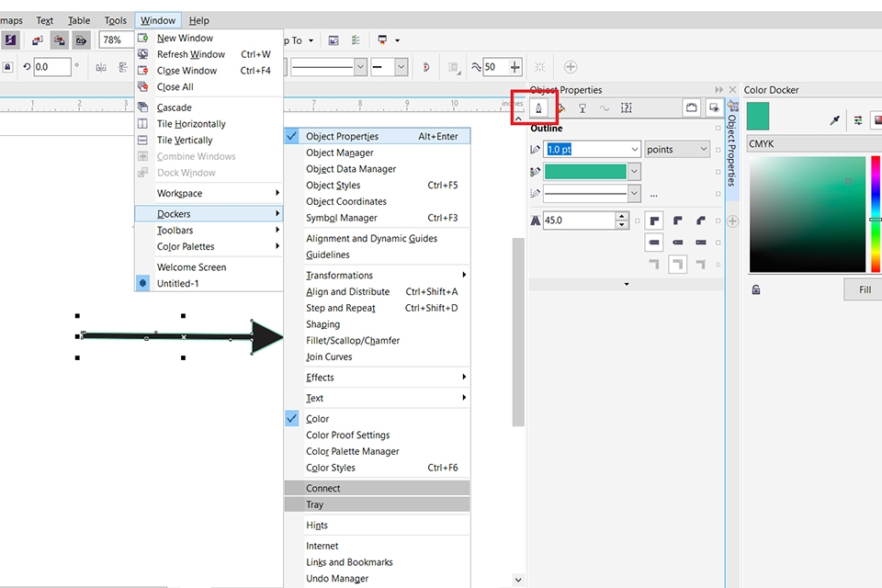Click the Transformation icon in Object Properties
This screenshot has width=882, height=588.
[627, 107]
